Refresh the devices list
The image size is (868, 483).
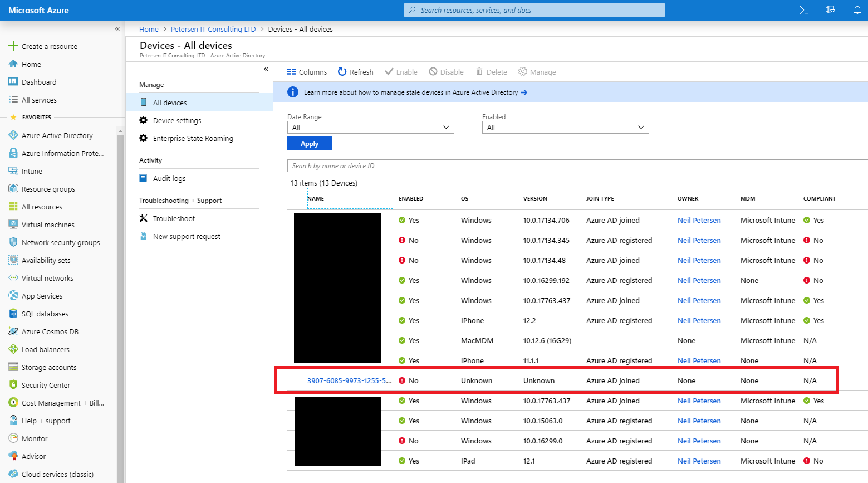(x=355, y=72)
